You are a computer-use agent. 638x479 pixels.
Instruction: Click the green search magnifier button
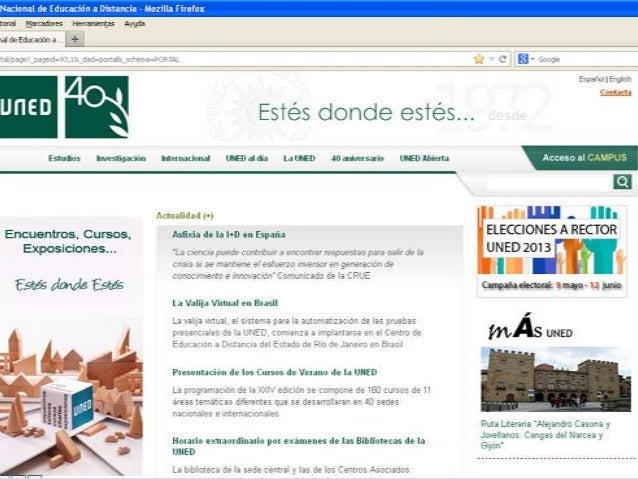(x=622, y=182)
